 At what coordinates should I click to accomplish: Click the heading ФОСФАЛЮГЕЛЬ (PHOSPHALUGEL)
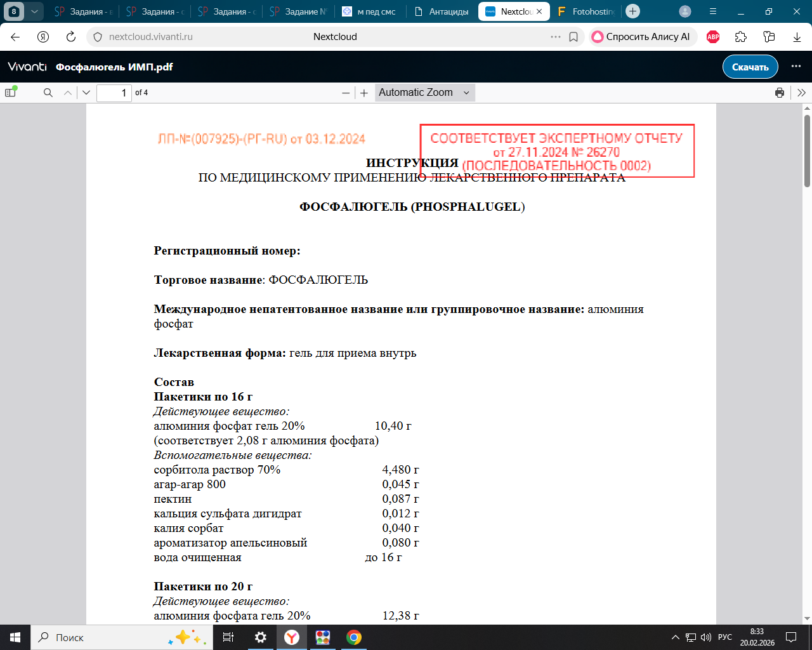(x=412, y=207)
